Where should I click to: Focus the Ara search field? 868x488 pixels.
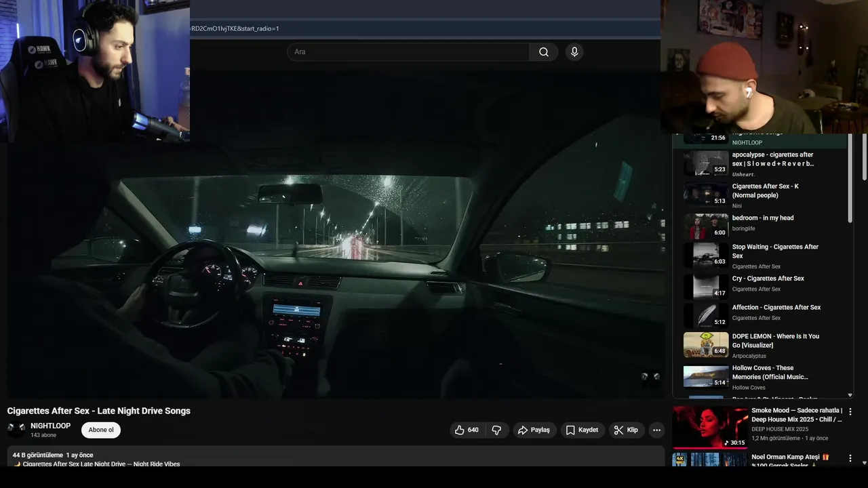coord(408,52)
